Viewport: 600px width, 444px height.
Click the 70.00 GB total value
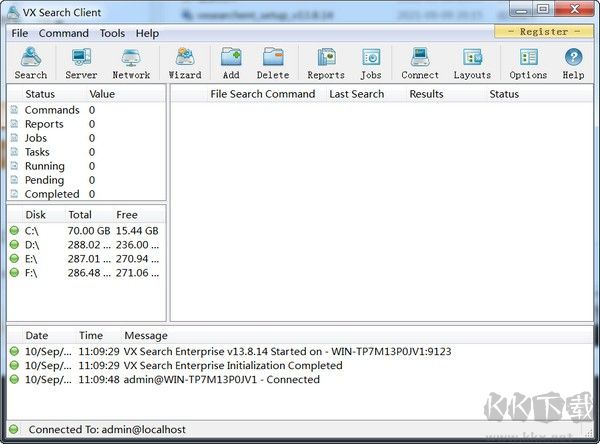[x=89, y=231]
